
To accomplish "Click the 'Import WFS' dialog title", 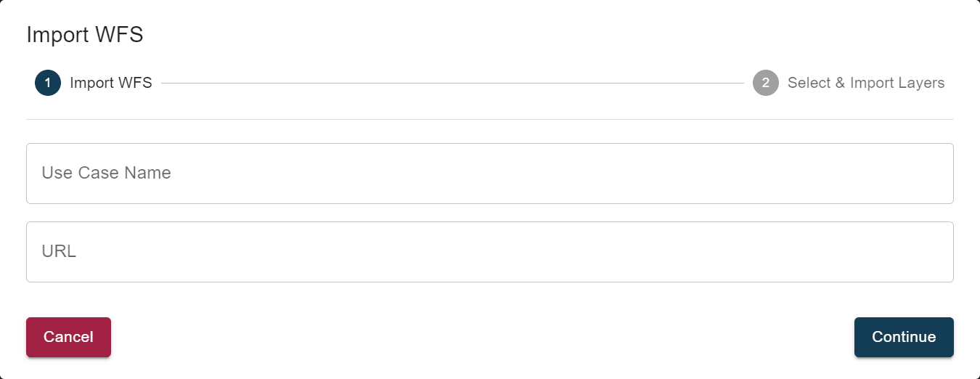I will (85, 35).
